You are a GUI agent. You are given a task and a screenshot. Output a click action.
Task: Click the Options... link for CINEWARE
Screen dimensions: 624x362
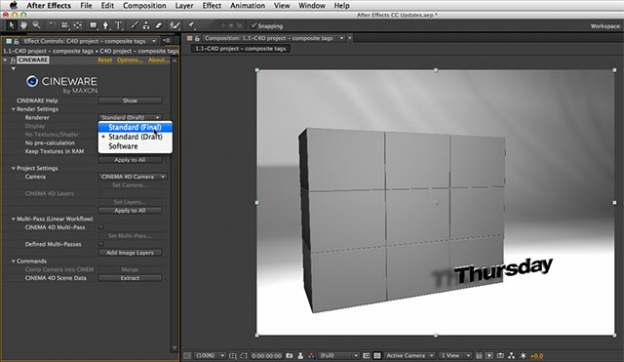point(130,60)
